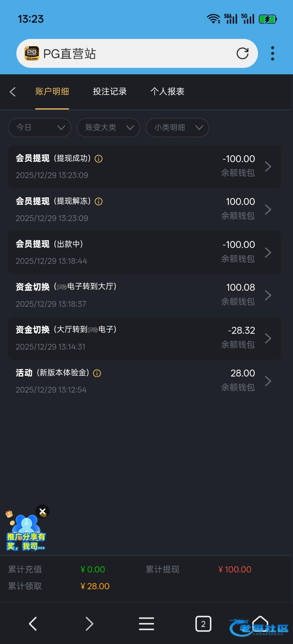
Task: Open the browser three-dot menu
Action: (x=272, y=53)
